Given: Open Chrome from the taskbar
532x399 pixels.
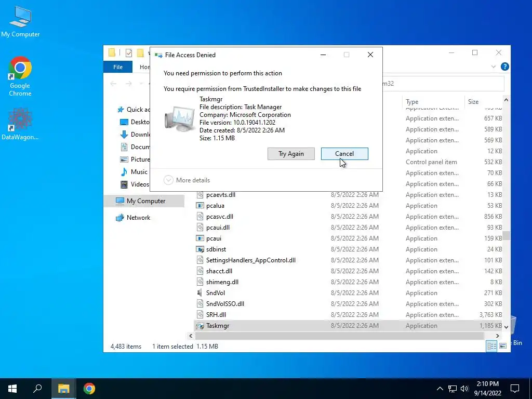Looking at the screenshot, I should (x=89, y=389).
